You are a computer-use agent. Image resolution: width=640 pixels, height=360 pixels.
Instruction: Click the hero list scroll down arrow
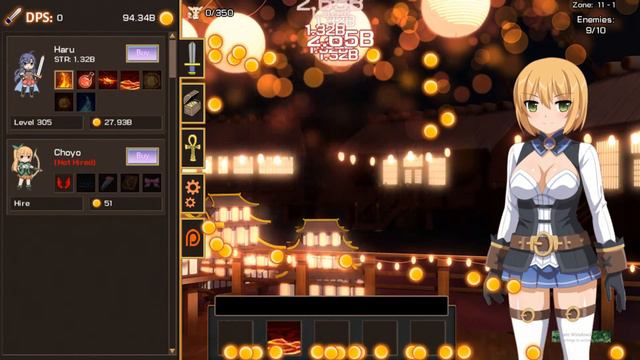172,351
